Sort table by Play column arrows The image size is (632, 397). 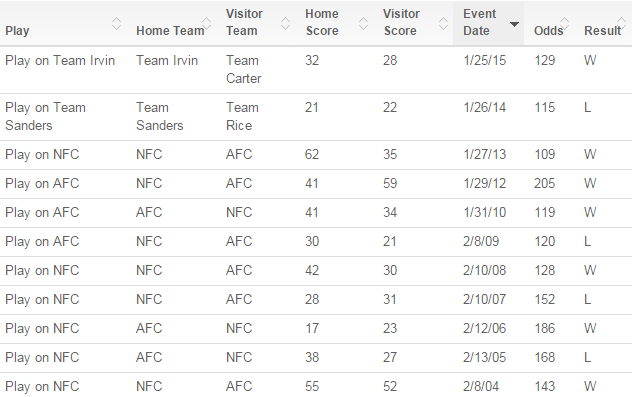point(116,24)
